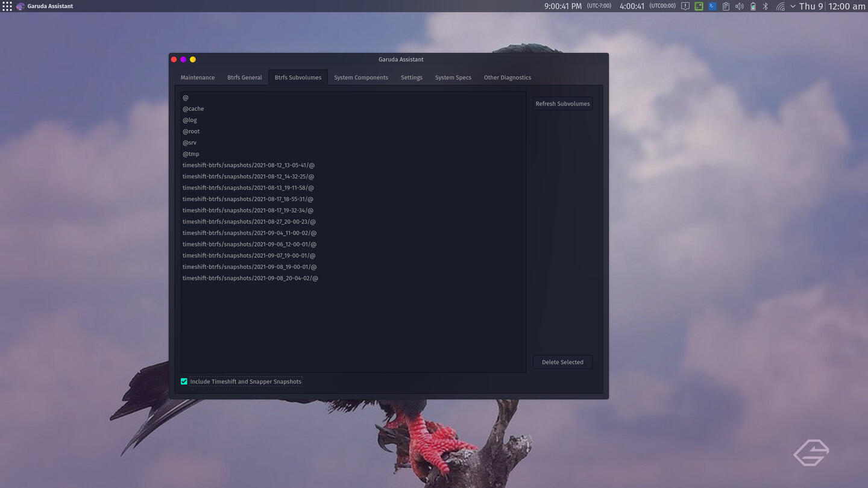The image size is (868, 488).
Task: Open the clipboard tray icon
Action: pyautogui.click(x=726, y=6)
